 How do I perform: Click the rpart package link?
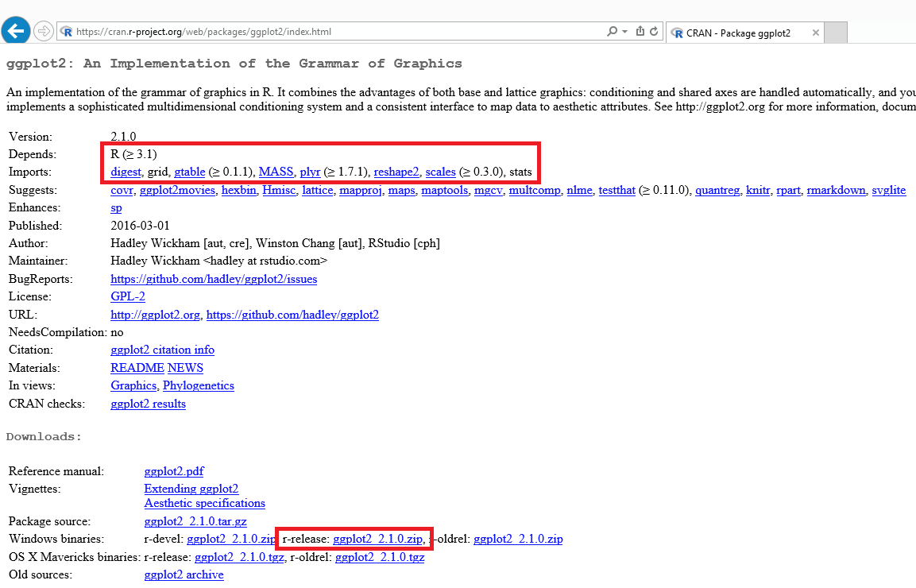point(788,190)
